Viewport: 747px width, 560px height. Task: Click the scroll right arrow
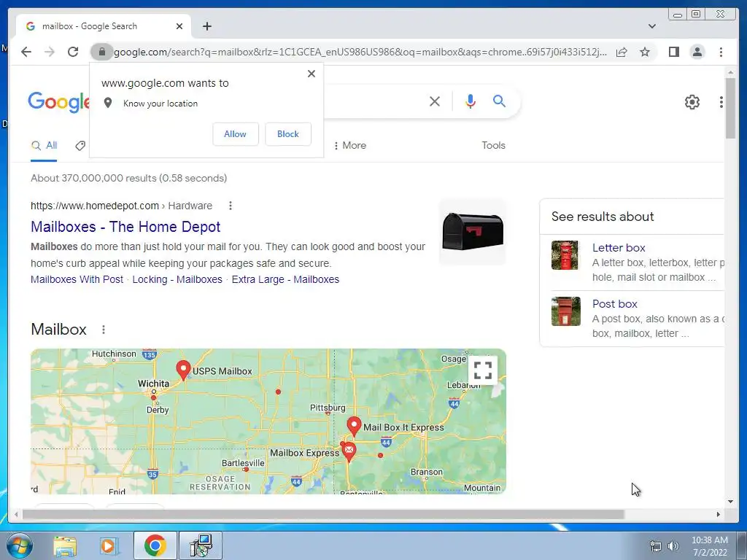click(719, 514)
